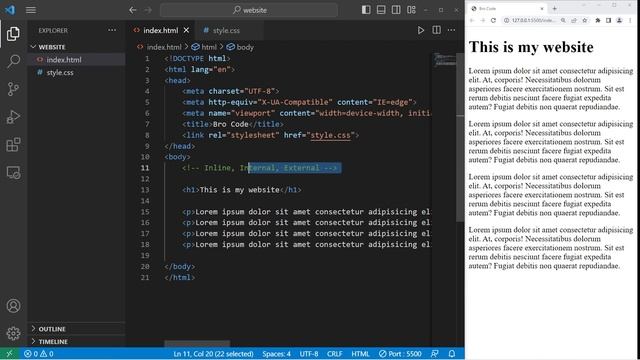This screenshot has width=640, height=360.
Task: Run the file with the play icon
Action: coord(420,30)
